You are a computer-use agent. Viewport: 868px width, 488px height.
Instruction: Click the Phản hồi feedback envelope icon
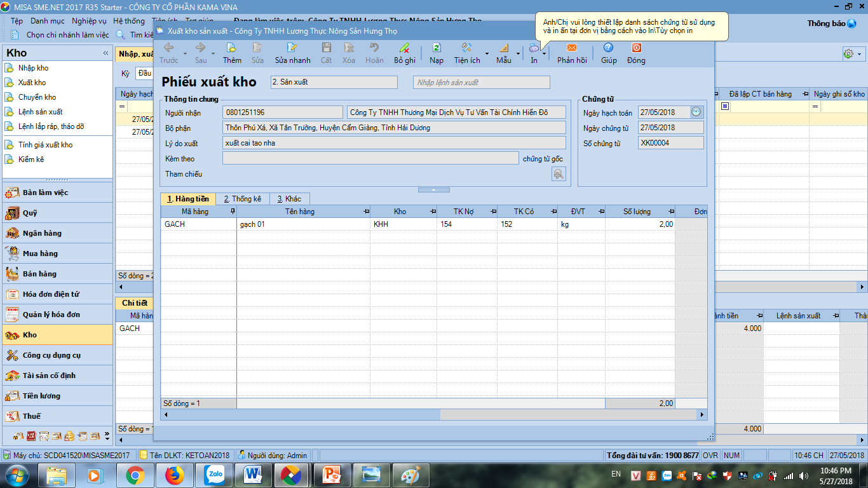(572, 48)
